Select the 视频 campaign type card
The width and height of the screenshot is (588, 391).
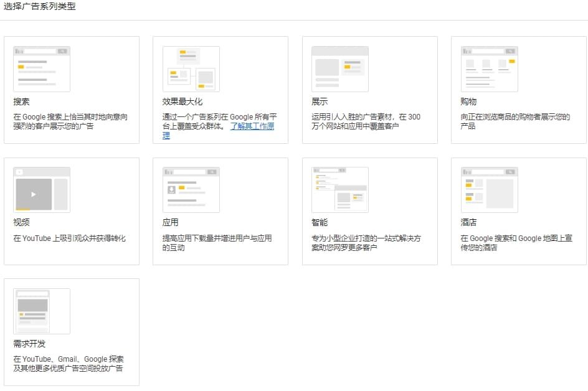click(x=72, y=212)
